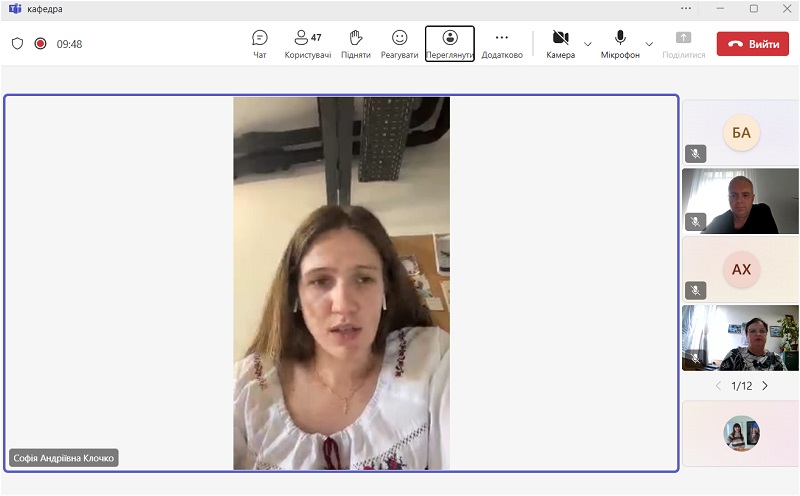The image size is (800, 496).
Task: Expand the camera options dropdown arrow
Action: click(588, 44)
